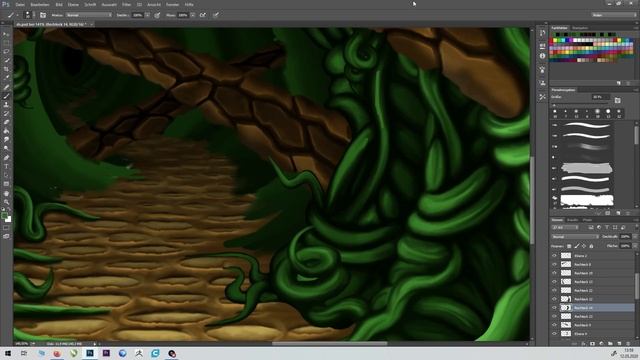Open the Datei menu

[x=20, y=4]
